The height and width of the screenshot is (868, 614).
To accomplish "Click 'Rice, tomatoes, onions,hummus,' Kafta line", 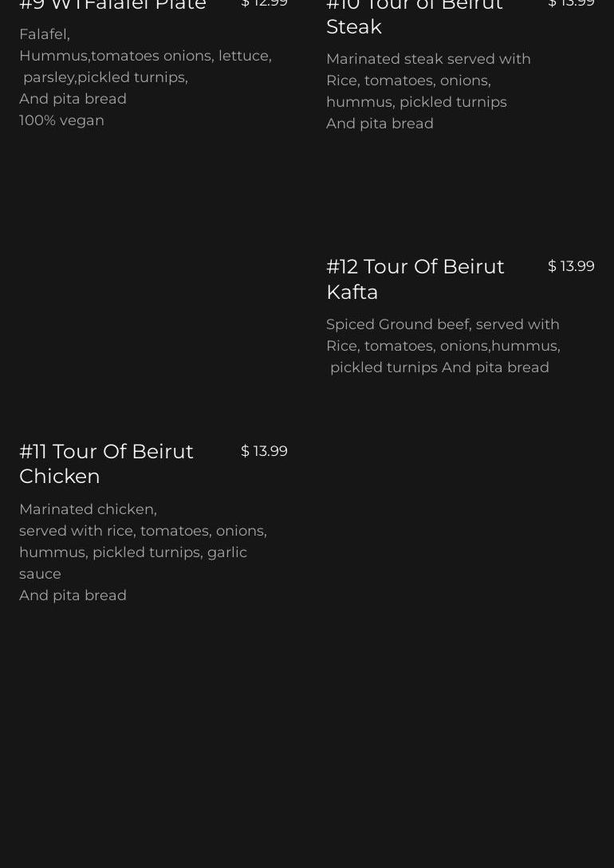I will coord(443,346).
